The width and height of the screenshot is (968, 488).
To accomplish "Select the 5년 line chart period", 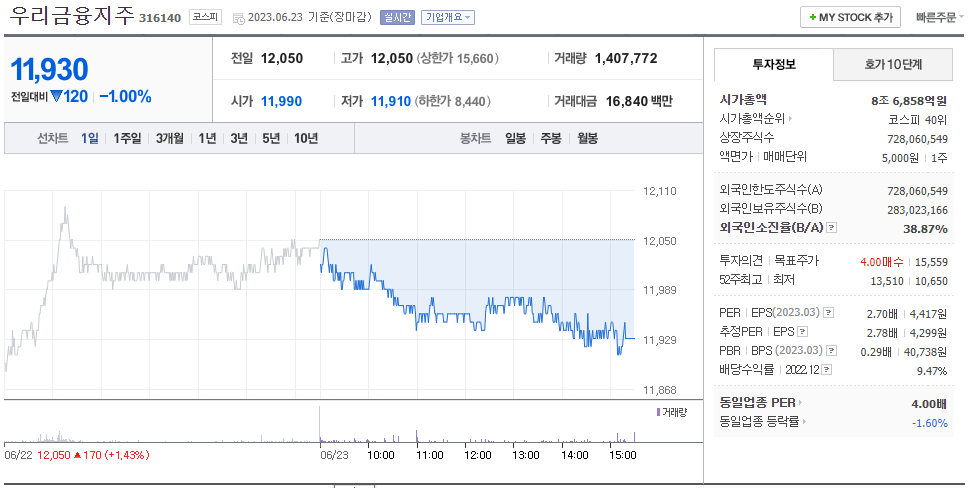I will 271,138.
